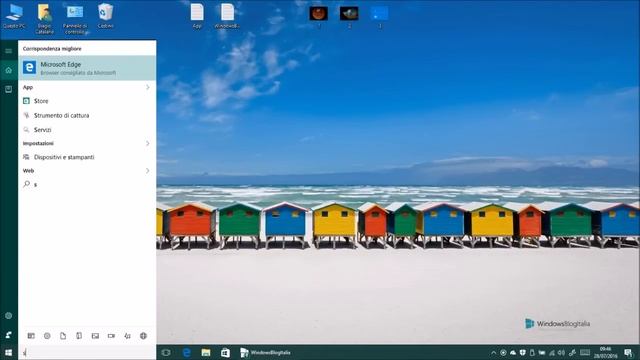The height and width of the screenshot is (360, 640).
Task: Search the web for 's'
Action: point(87,184)
